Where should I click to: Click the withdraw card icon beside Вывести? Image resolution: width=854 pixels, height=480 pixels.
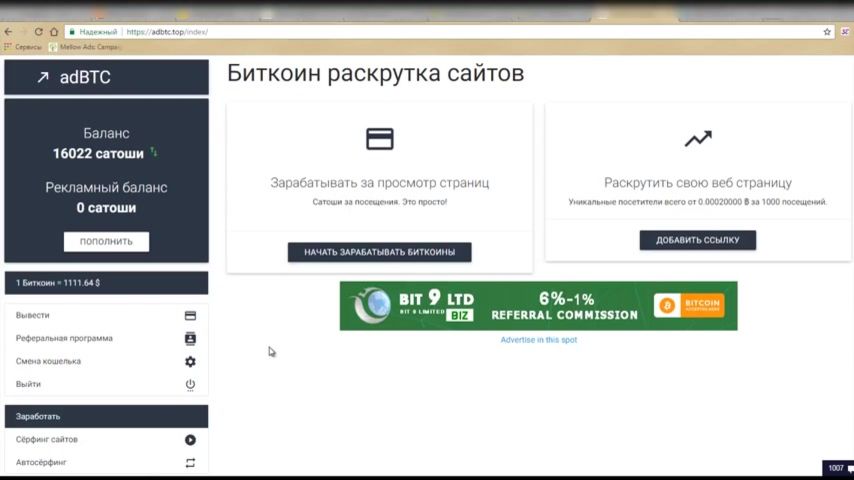[x=190, y=316]
